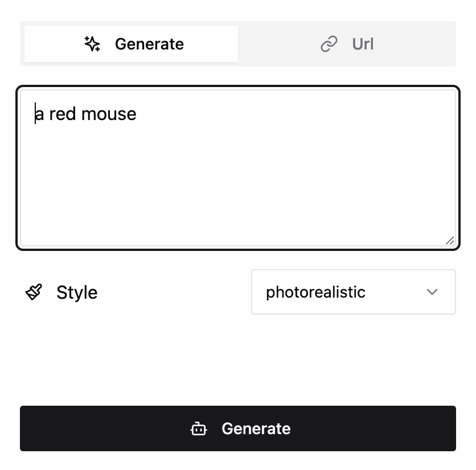Image resolution: width=476 pixels, height=470 pixels.
Task: Click the black Generate button
Action: [238, 428]
